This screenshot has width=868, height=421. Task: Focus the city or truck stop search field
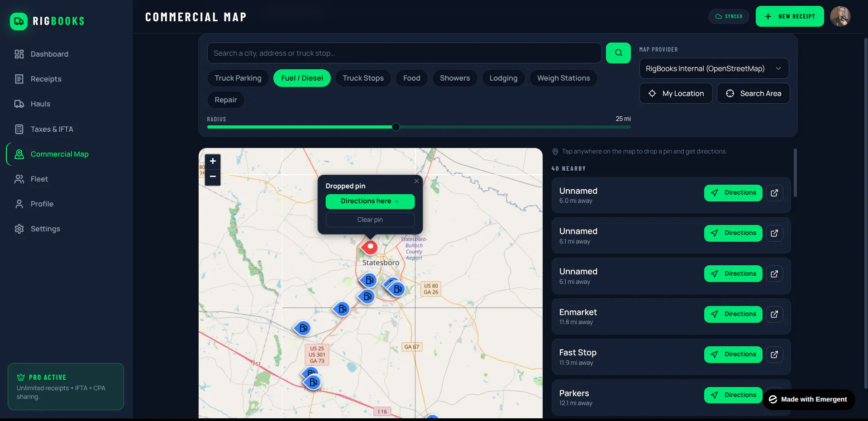pos(404,53)
